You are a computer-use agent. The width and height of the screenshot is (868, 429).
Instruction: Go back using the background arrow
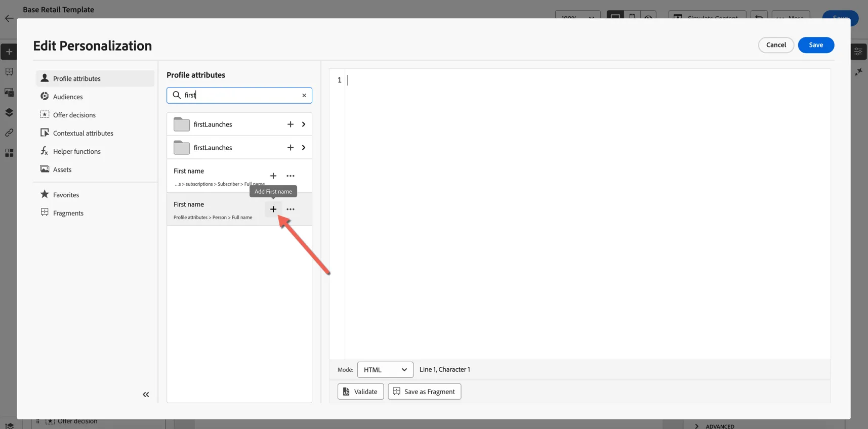[x=9, y=18]
